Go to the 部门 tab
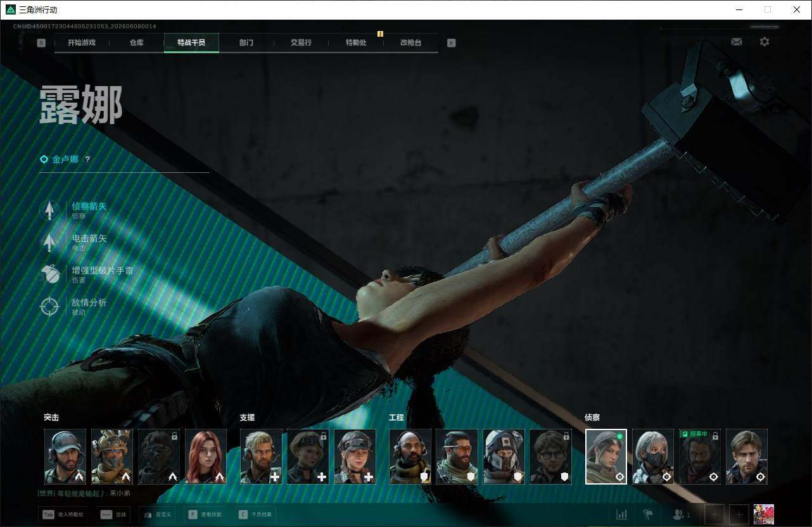The width and height of the screenshot is (812, 527). coord(246,43)
